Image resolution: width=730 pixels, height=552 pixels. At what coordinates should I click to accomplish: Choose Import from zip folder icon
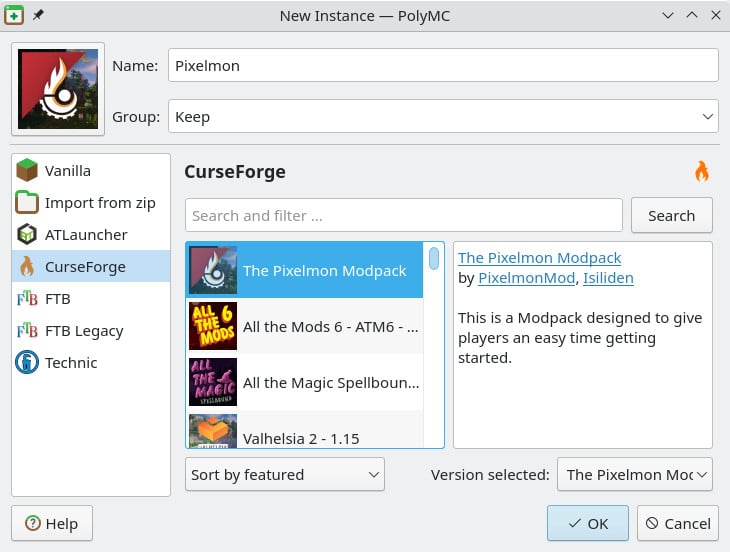pyautogui.click(x=27, y=203)
